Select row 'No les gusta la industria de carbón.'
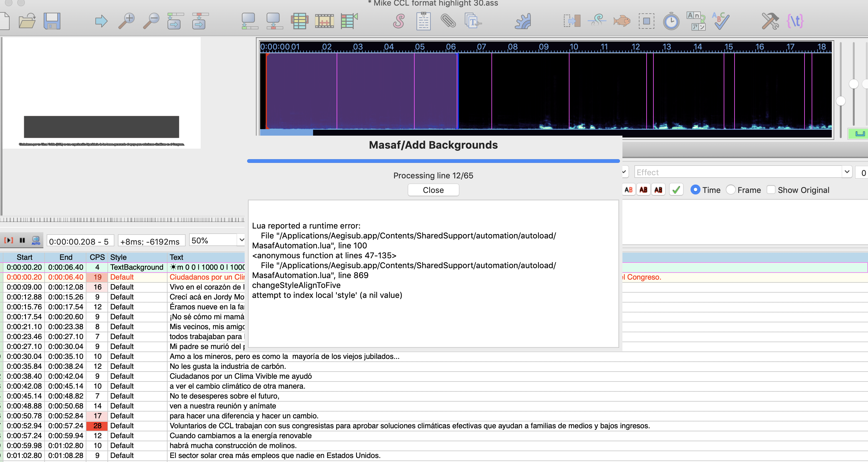This screenshot has width=868, height=462. pyautogui.click(x=434, y=366)
